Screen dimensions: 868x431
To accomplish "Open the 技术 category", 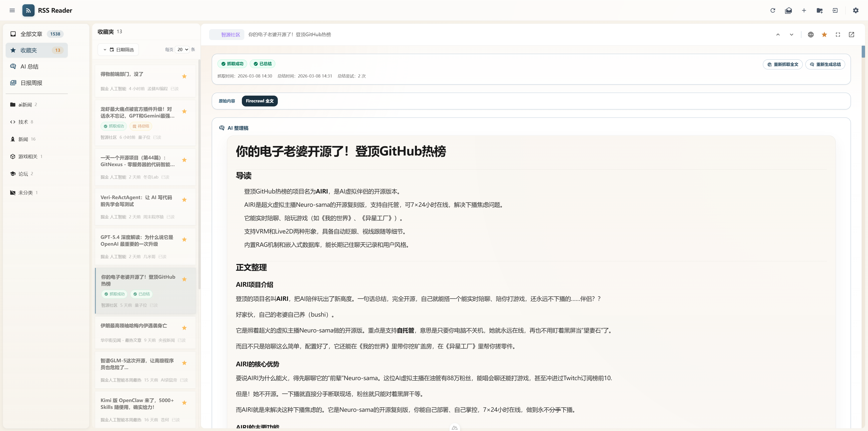I will [x=37, y=122].
